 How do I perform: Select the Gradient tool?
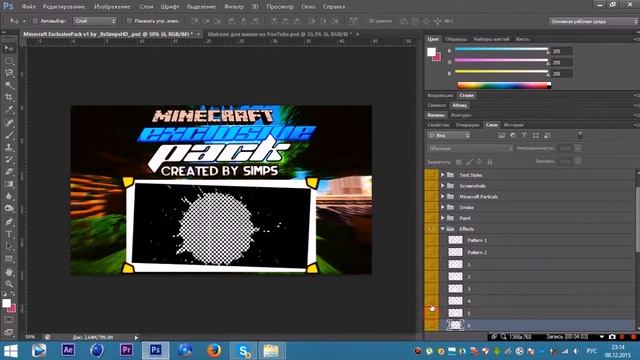(x=9, y=184)
